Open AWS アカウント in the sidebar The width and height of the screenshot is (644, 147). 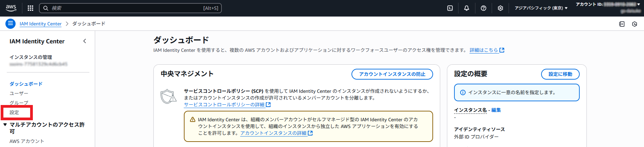27,141
